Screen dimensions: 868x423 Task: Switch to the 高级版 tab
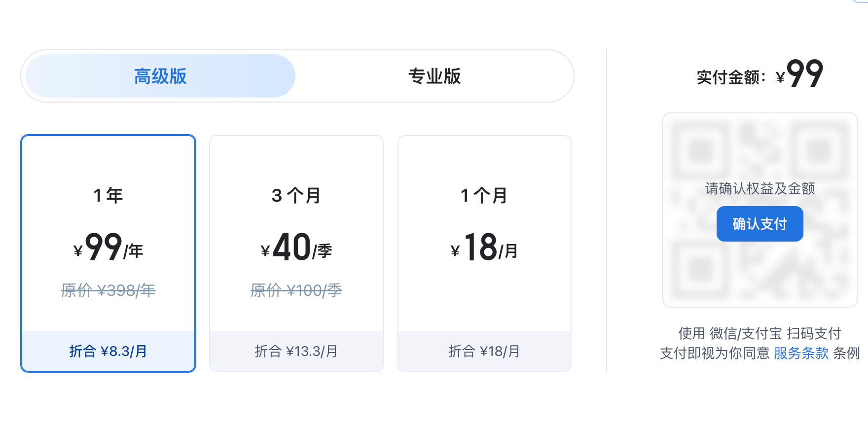pyautogui.click(x=160, y=76)
